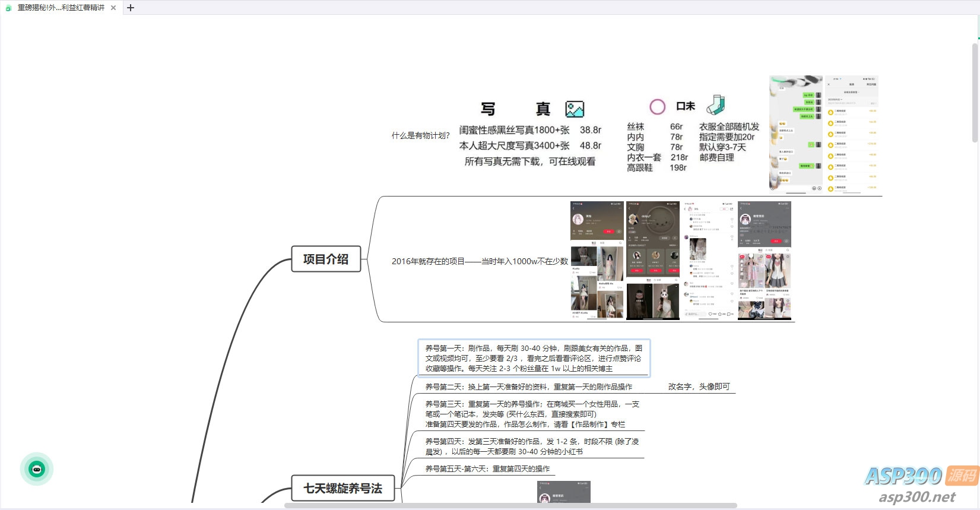Viewport: 980px width, 510px height.
Task: Select the 改名字，头像即可 note
Action: 699,387
